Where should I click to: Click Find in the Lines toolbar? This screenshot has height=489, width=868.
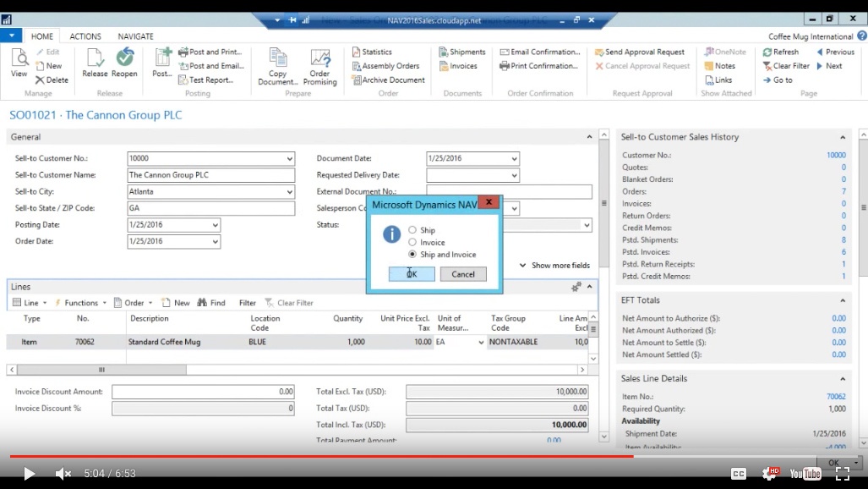(x=211, y=303)
